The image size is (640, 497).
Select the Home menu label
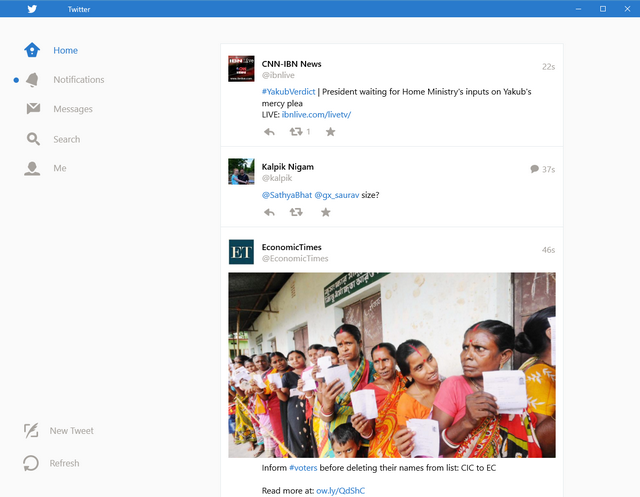pyautogui.click(x=65, y=50)
